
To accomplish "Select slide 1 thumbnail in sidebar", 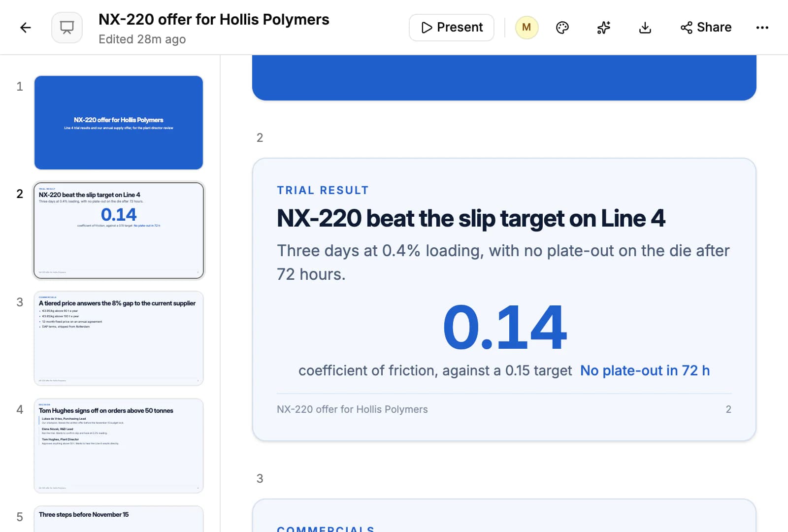I will 119,123.
